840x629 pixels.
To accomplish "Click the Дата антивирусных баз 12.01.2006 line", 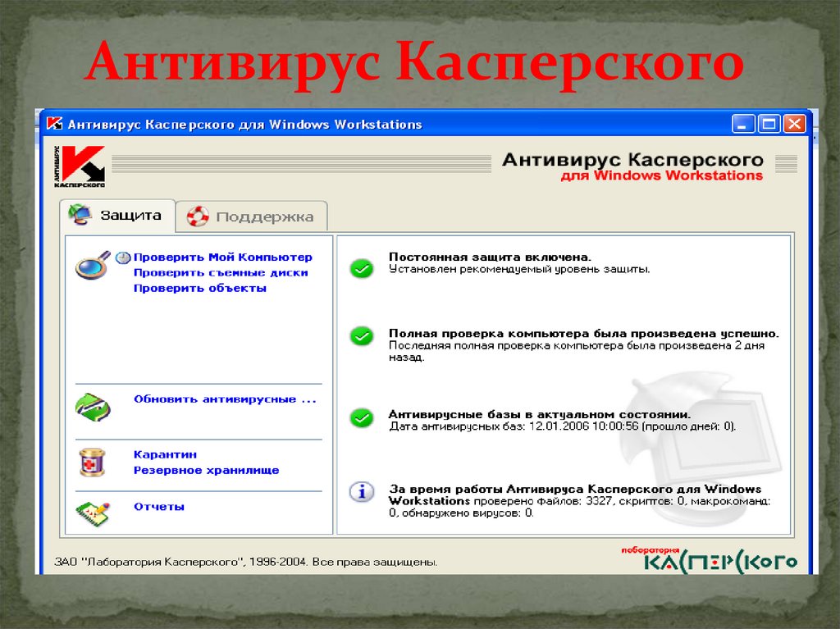I will (563, 427).
